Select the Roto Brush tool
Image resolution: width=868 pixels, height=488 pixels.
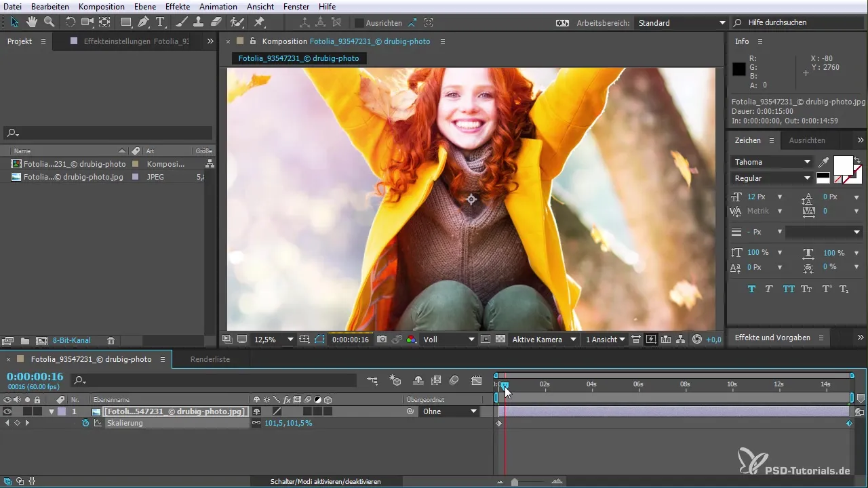coord(237,22)
